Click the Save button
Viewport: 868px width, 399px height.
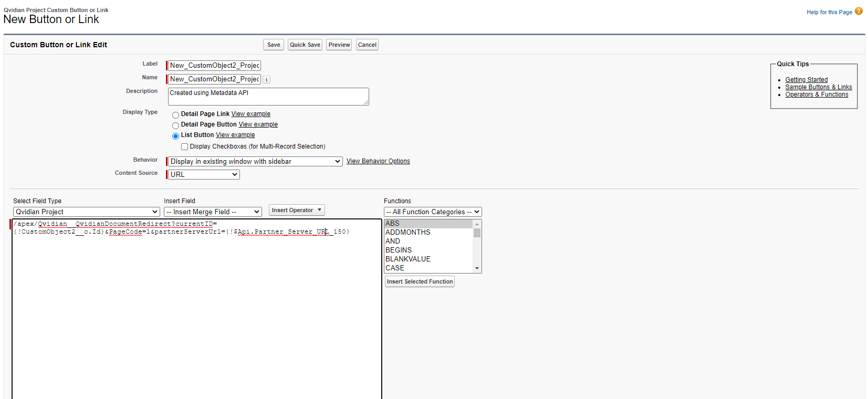coord(274,45)
